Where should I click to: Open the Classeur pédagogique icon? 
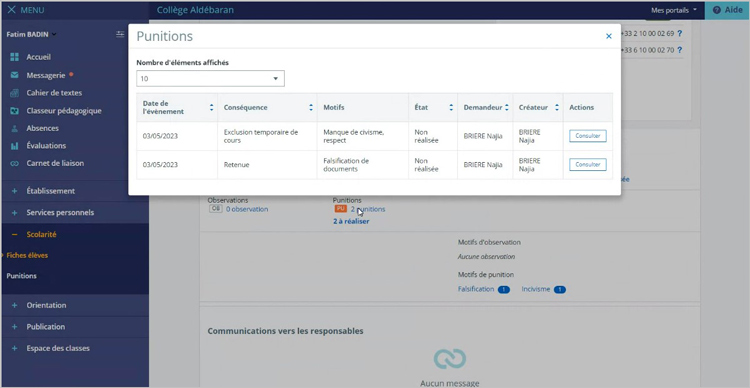tap(14, 111)
